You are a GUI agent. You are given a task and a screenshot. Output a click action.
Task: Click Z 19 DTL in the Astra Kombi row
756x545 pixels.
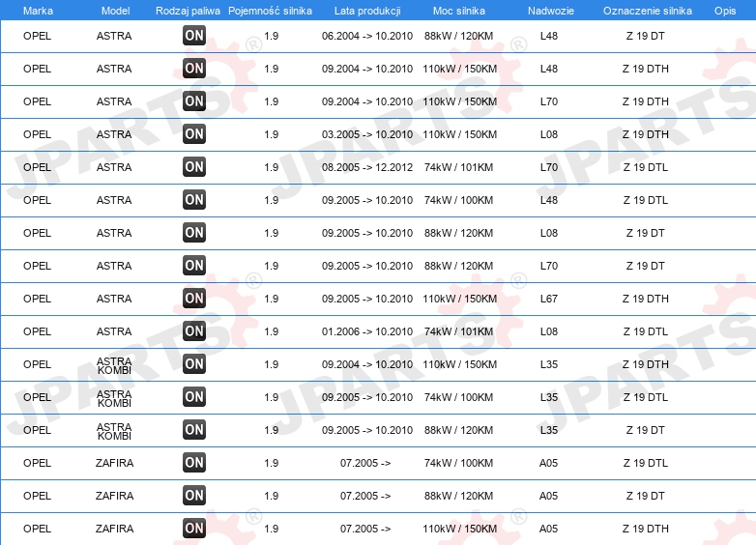click(646, 397)
